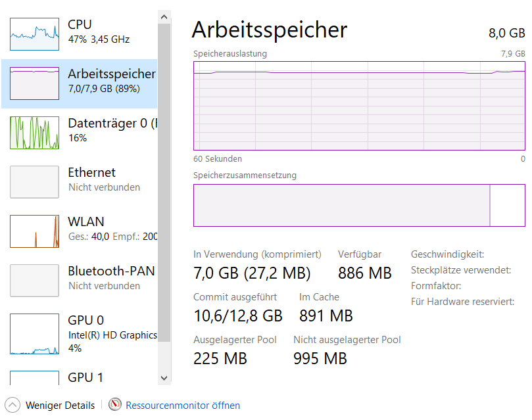This screenshot has height=420, width=532.
Task: Click the Ethernet graph thumbnail
Action: pyautogui.click(x=34, y=181)
